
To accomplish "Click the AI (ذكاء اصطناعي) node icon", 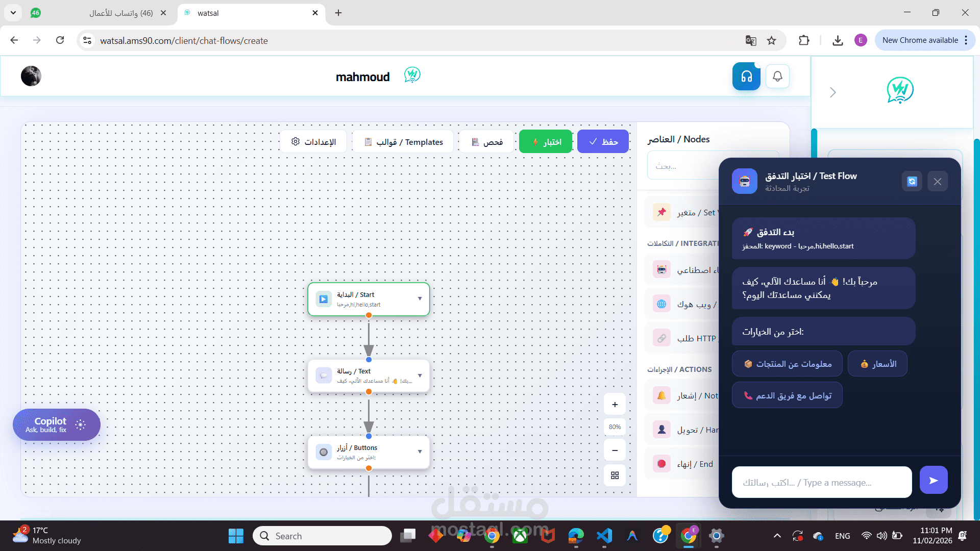I will [662, 269].
